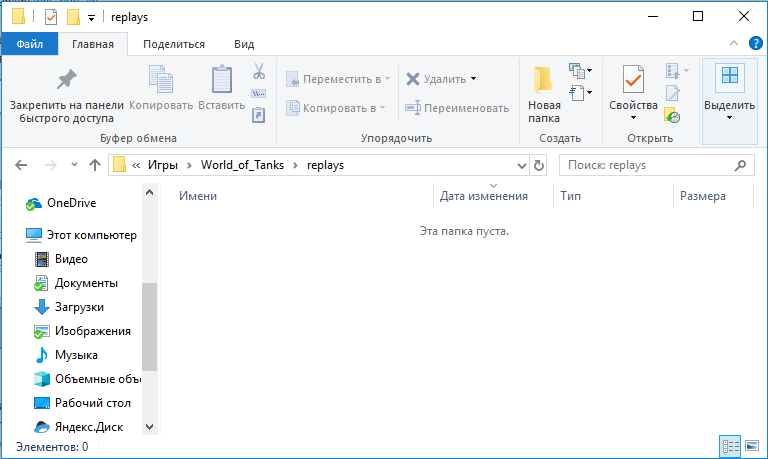Click the back navigation arrow
Screen dimensions: 768x459
pyautogui.click(x=22, y=165)
